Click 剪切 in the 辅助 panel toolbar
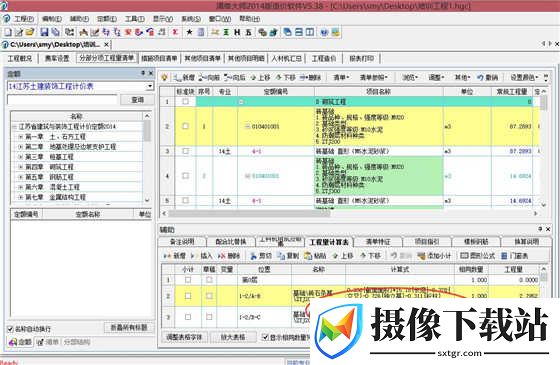The height and width of the screenshot is (365, 560). pyautogui.click(x=261, y=256)
